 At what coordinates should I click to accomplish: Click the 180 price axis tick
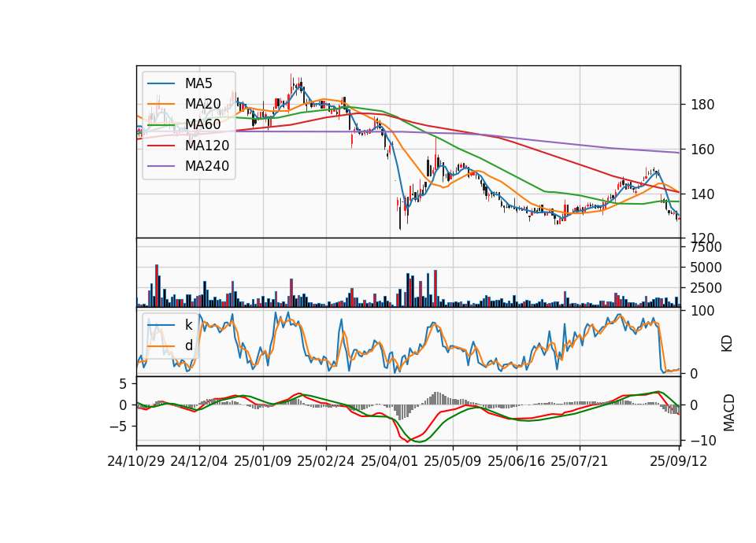(702, 105)
